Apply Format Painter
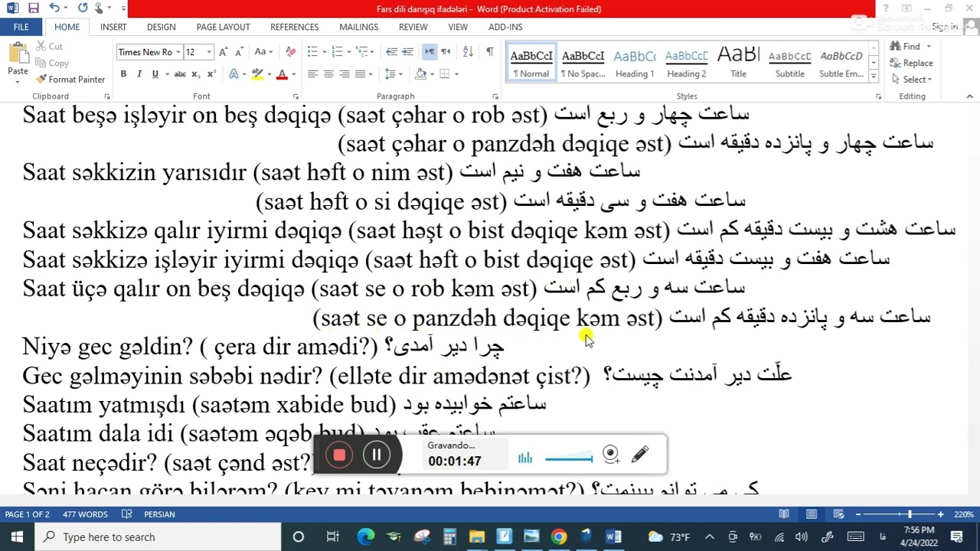 (70, 80)
